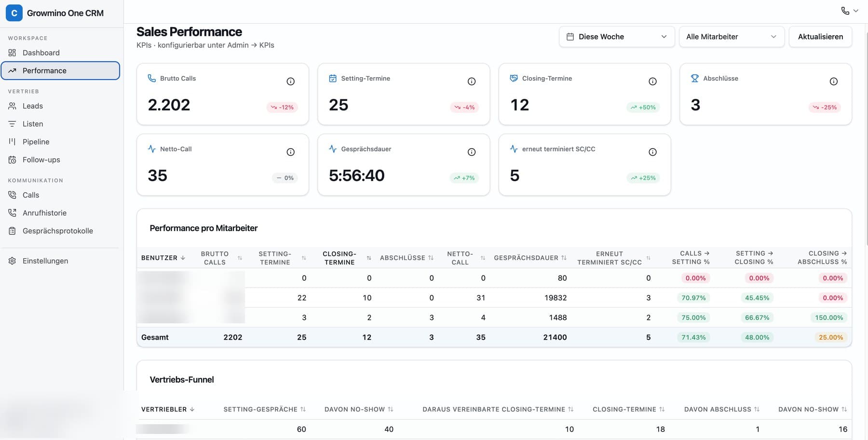Click the 48.00% badge in Gesamt row
Image resolution: width=868 pixels, height=440 pixels.
coord(757,337)
